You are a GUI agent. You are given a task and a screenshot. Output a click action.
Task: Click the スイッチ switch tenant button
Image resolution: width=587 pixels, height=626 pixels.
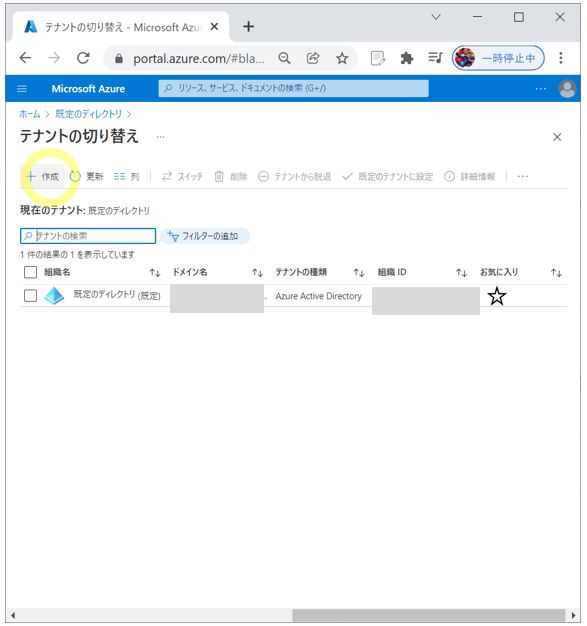182,176
